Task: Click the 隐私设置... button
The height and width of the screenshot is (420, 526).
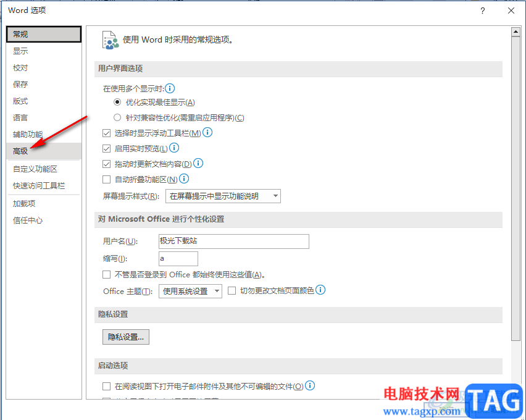Action: 126,337
